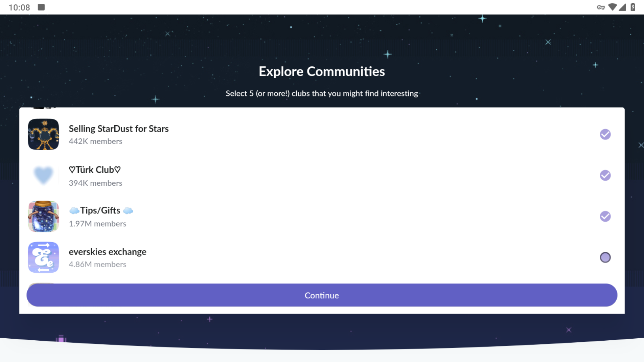This screenshot has width=644, height=362.
Task: Tap the Selling StarDust for Stars club avatar
Action: click(x=44, y=134)
